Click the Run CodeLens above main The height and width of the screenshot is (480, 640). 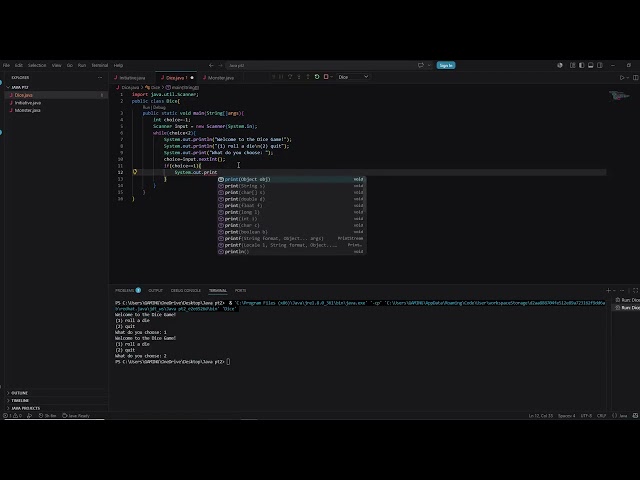click(147, 107)
